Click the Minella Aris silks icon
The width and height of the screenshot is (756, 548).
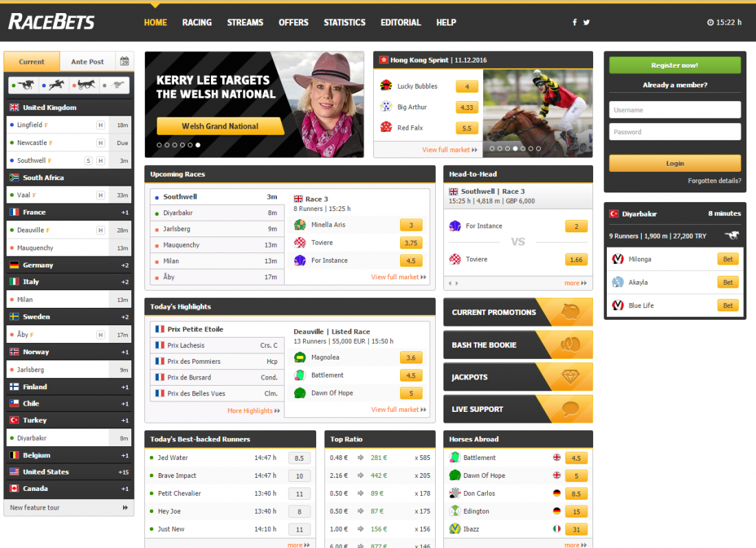coord(300,225)
